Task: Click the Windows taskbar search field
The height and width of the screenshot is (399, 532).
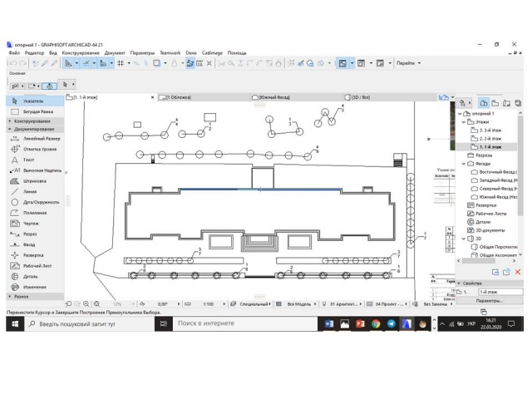Action: click(x=79, y=324)
